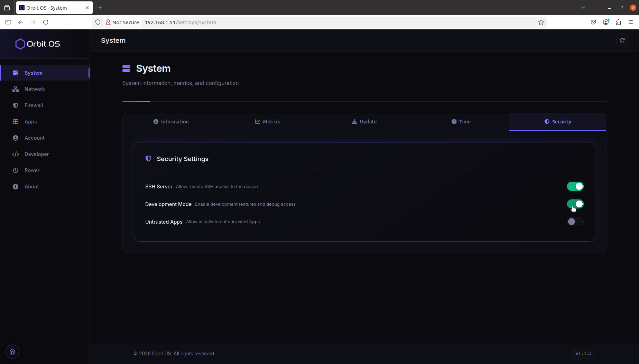The width and height of the screenshot is (639, 364).
Task: Open the list all tabs dropdown arrow
Action: click(583, 8)
